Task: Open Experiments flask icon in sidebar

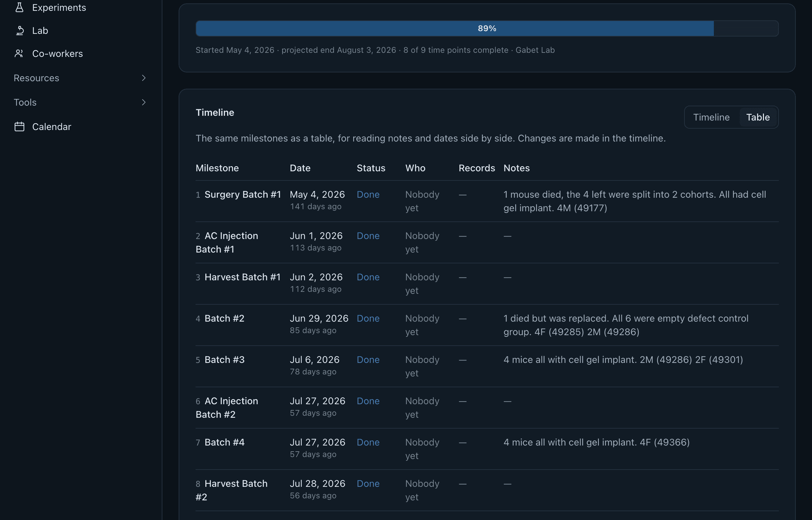Action: (x=20, y=7)
